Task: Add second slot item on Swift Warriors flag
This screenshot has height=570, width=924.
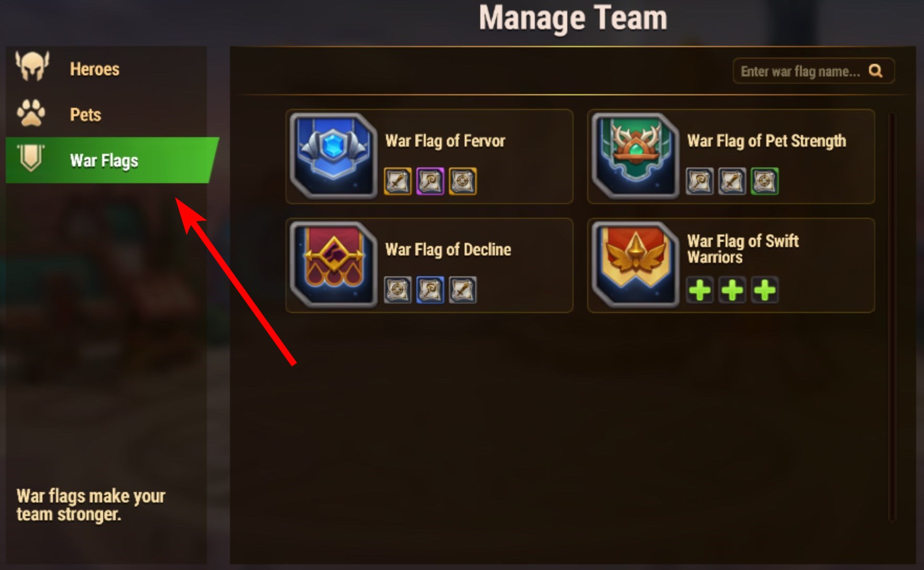Action: pyautogui.click(x=732, y=290)
